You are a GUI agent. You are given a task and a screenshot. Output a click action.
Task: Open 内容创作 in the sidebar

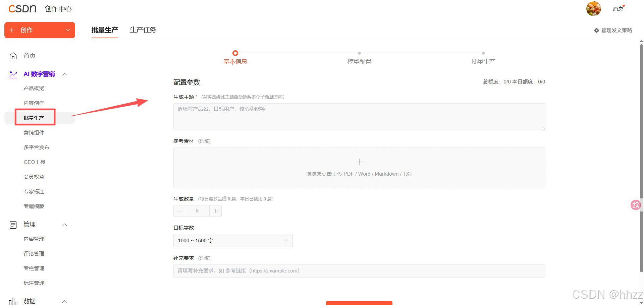pyautogui.click(x=34, y=103)
